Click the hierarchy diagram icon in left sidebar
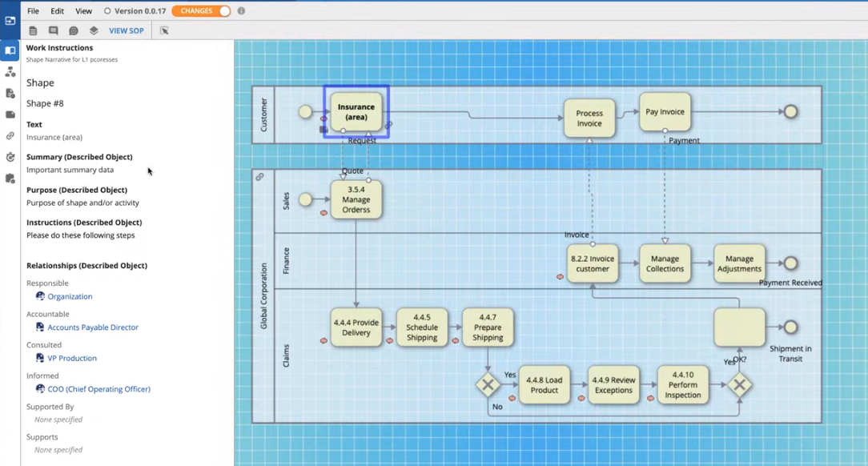868x466 pixels. point(10,72)
